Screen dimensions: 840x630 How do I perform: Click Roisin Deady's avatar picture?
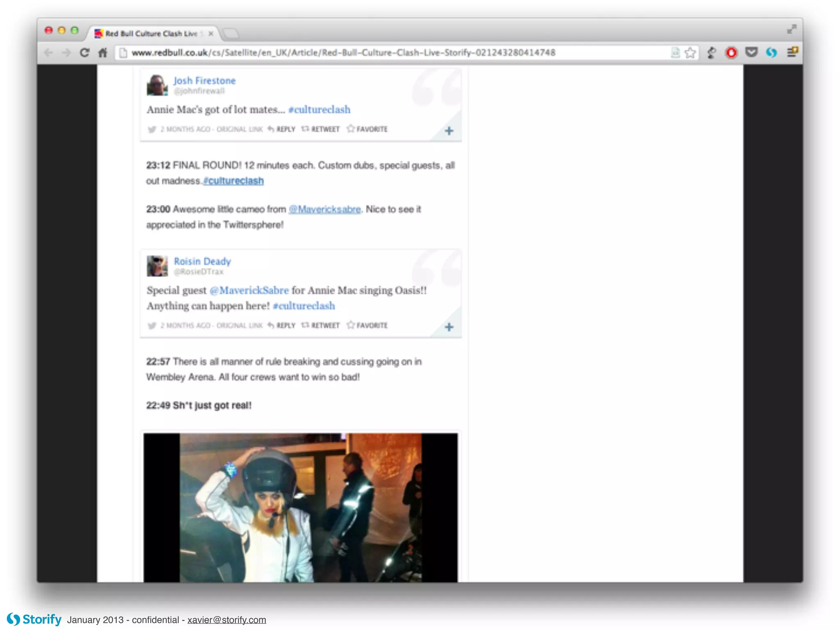click(x=157, y=266)
